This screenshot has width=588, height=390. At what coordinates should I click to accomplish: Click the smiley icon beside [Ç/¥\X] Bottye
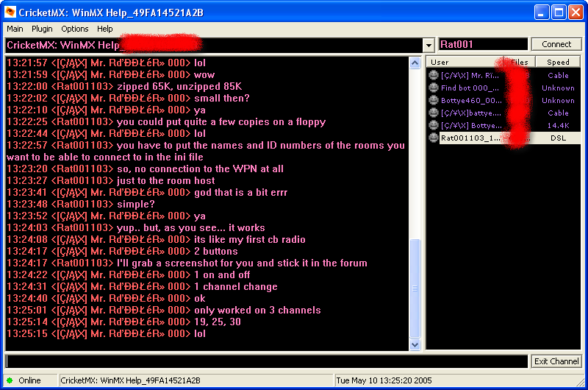(434, 125)
